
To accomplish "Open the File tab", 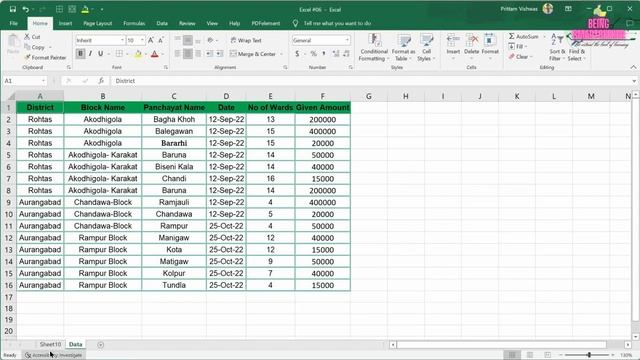I will 13,23.
